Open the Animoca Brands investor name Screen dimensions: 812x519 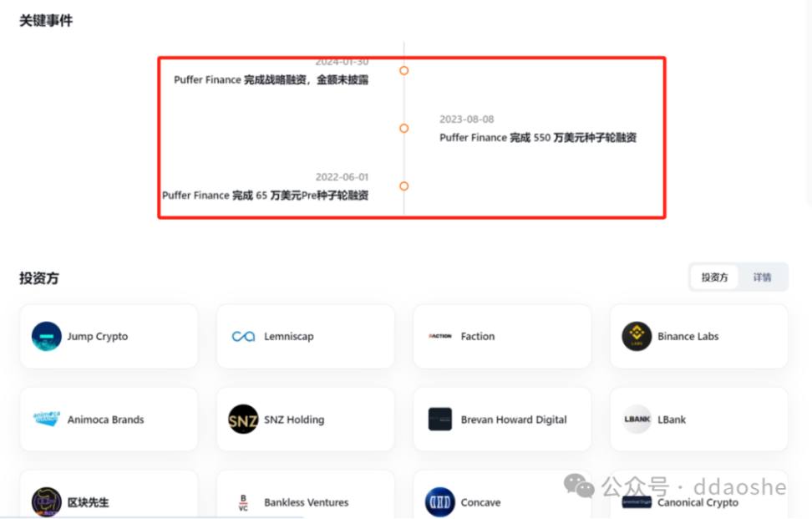105,420
